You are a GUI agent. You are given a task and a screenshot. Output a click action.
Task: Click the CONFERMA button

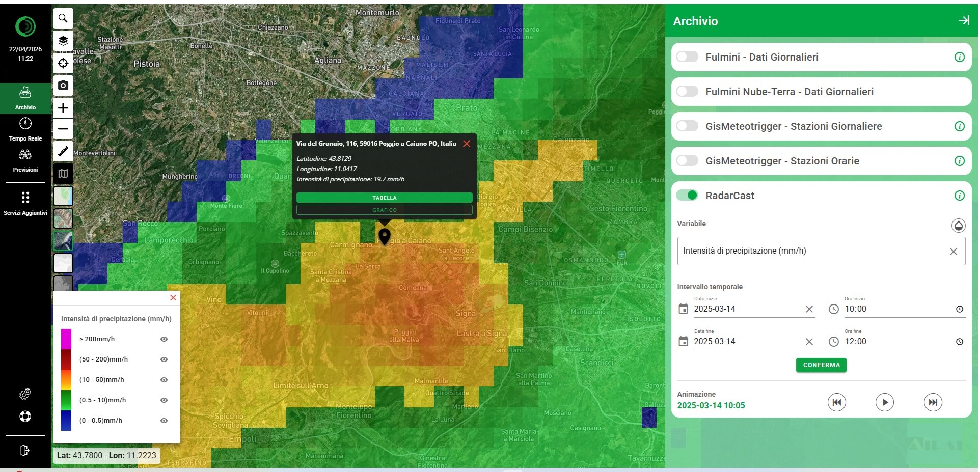[x=821, y=365]
